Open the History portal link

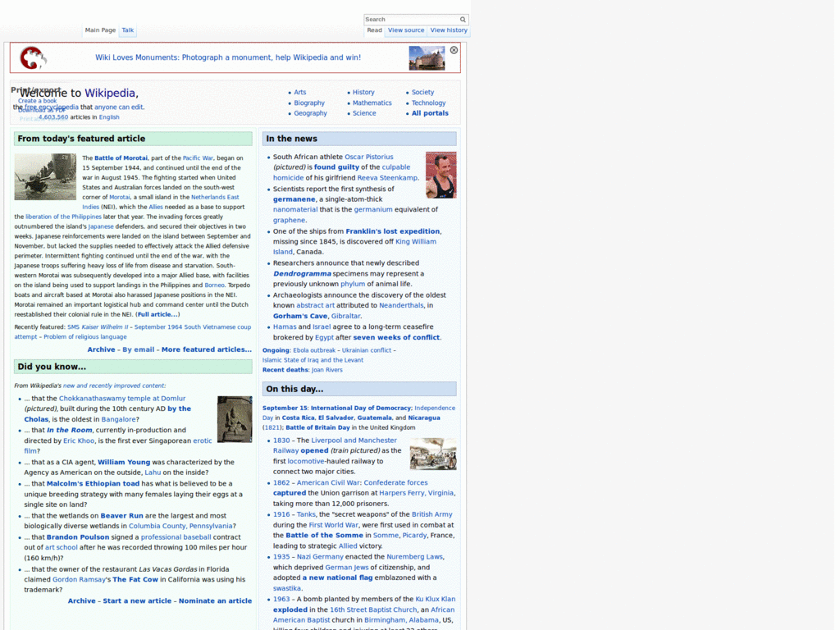363,92
